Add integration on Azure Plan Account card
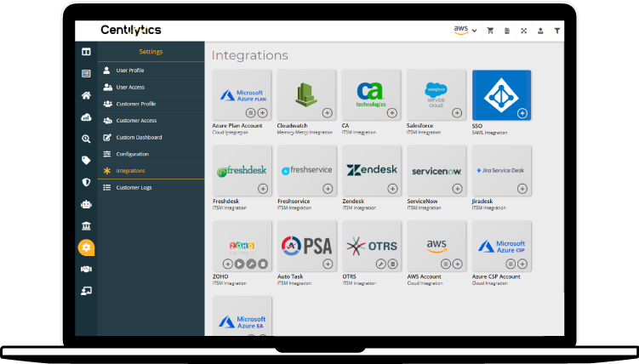The image size is (639, 364). click(263, 113)
